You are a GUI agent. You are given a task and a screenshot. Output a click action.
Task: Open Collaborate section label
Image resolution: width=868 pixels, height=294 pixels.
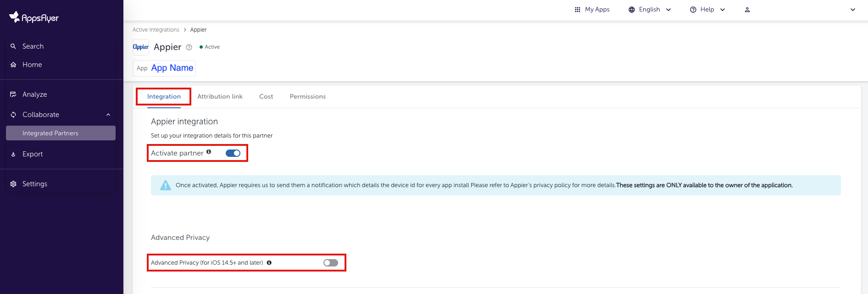click(x=41, y=115)
